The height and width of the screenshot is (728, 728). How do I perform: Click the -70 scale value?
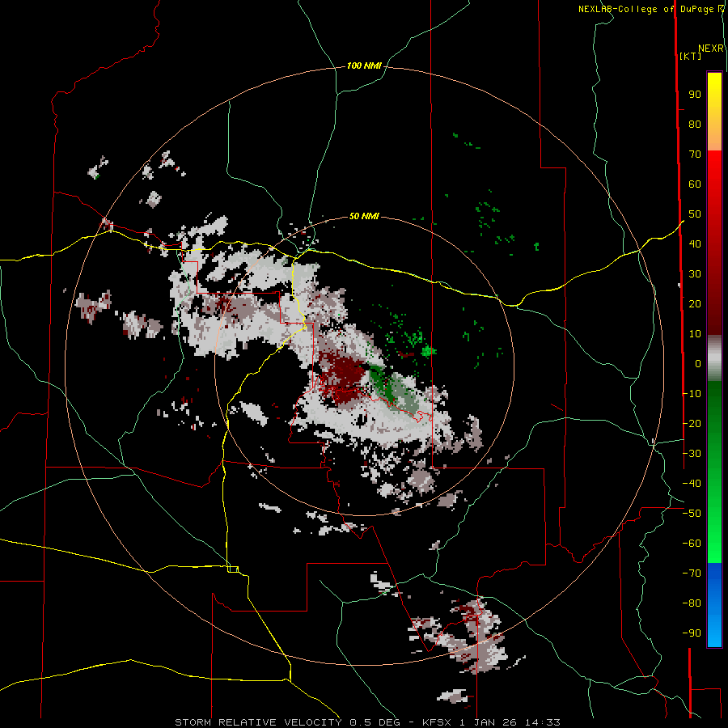[x=692, y=574]
